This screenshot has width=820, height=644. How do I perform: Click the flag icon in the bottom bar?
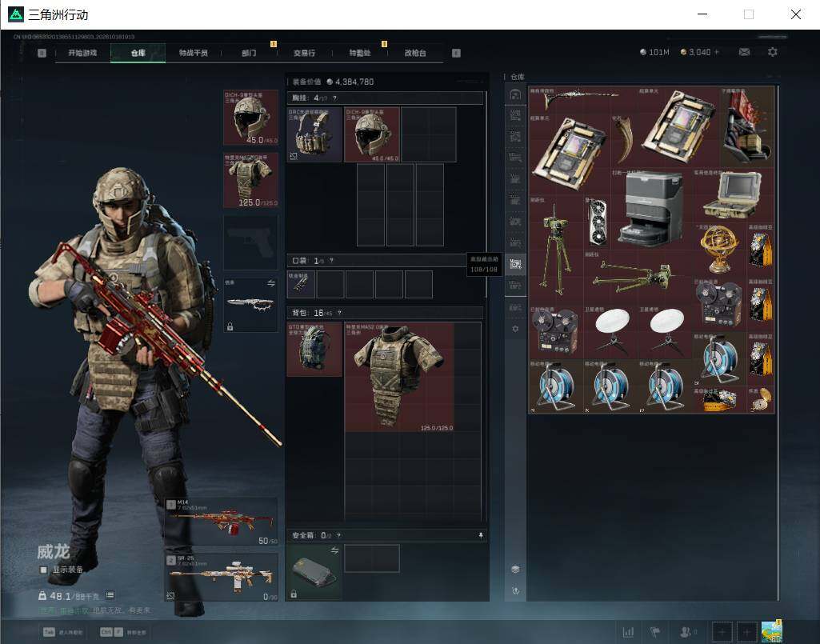pyautogui.click(x=655, y=632)
